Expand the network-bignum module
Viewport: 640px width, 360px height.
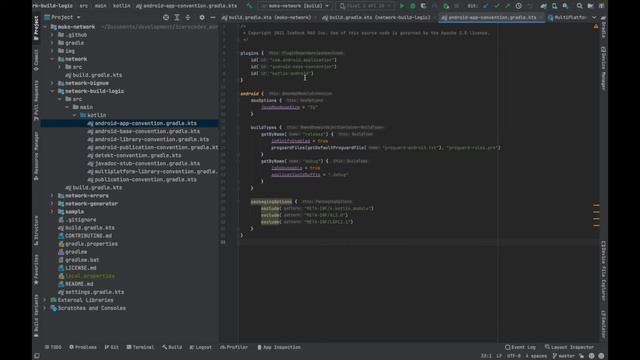pos(52,83)
